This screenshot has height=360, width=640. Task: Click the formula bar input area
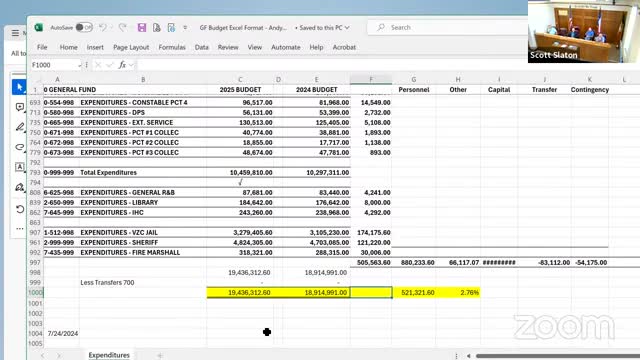coord(331,65)
